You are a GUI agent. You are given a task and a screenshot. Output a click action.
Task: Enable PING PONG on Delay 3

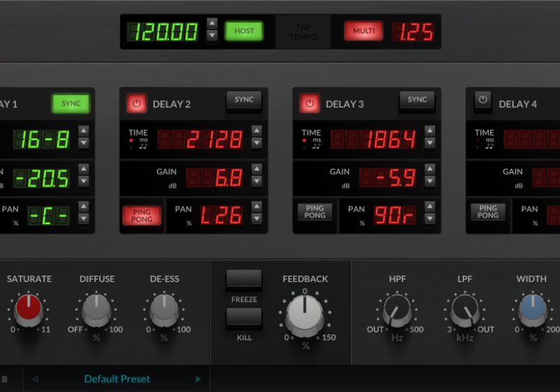(314, 211)
